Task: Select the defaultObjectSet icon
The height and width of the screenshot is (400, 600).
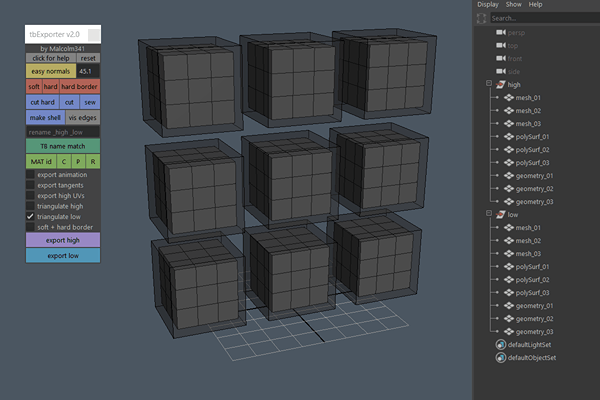Action: click(x=501, y=358)
